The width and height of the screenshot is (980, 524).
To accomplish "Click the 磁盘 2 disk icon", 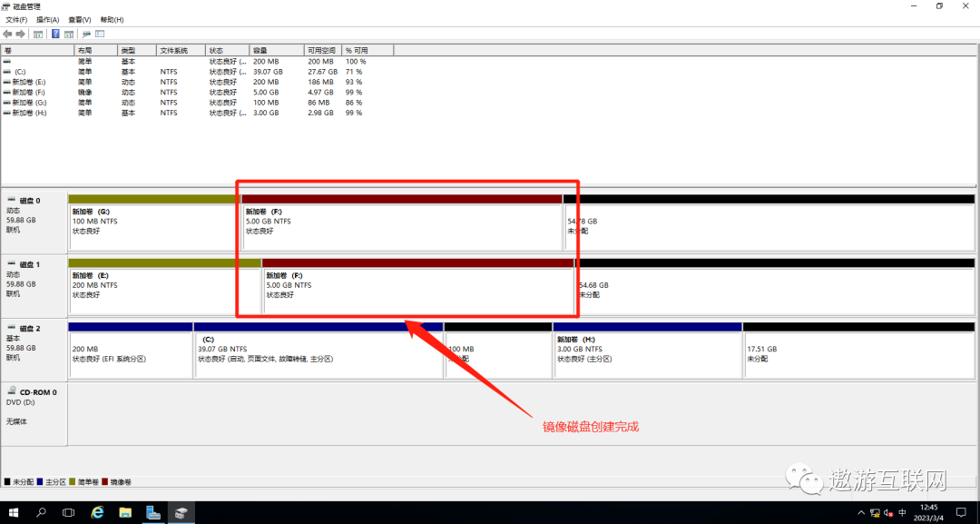I will 11,328.
